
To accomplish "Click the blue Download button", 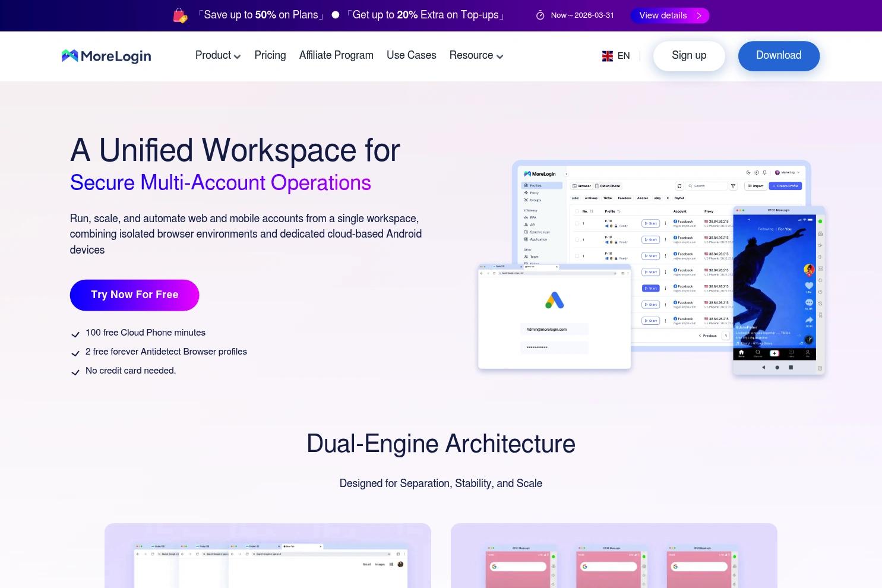I will click(x=779, y=56).
